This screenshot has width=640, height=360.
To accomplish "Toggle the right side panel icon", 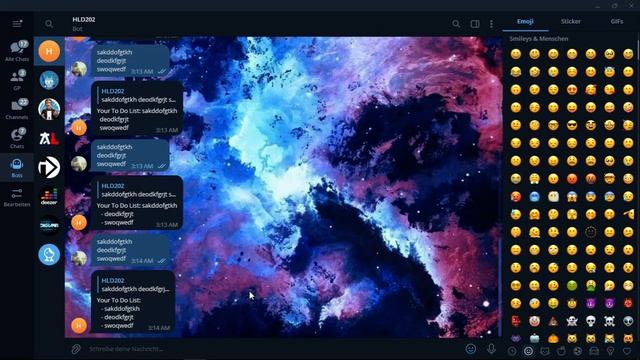I will (475, 24).
